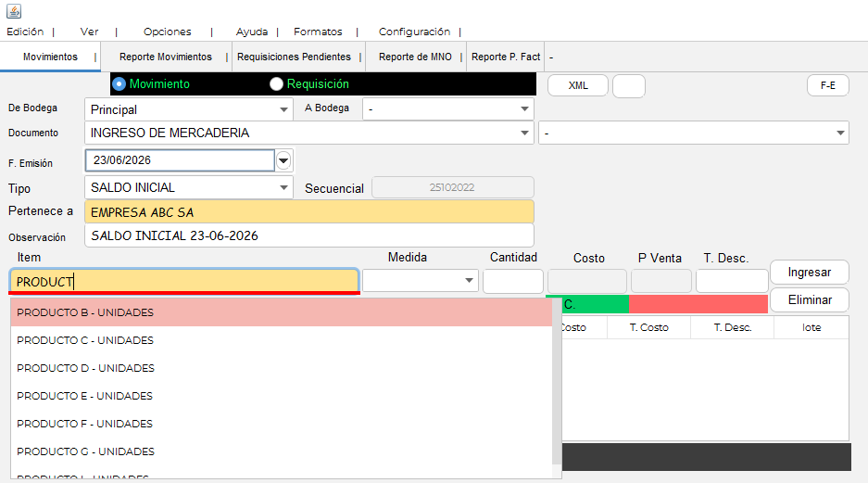868x483 pixels.
Task: Click the XML button
Action: click(x=578, y=85)
